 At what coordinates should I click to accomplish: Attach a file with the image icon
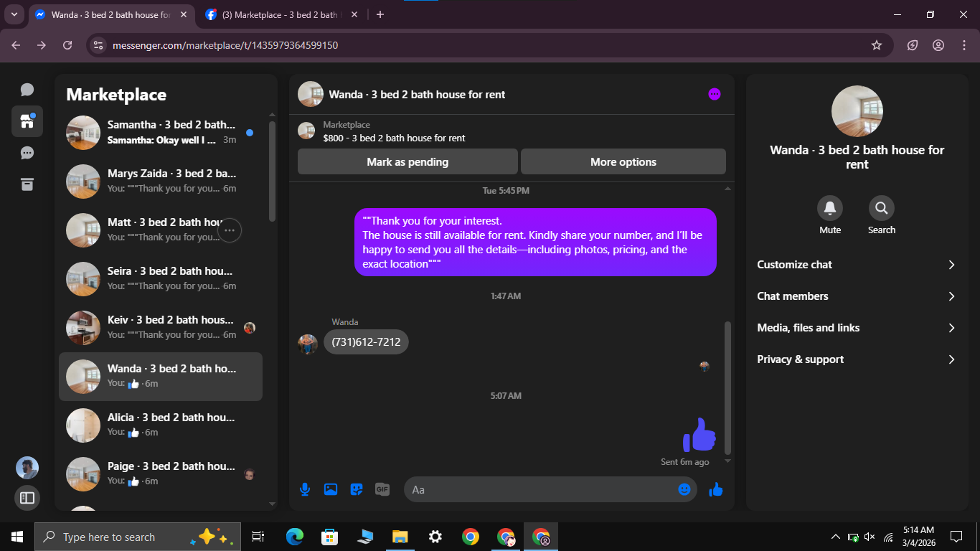click(x=331, y=489)
